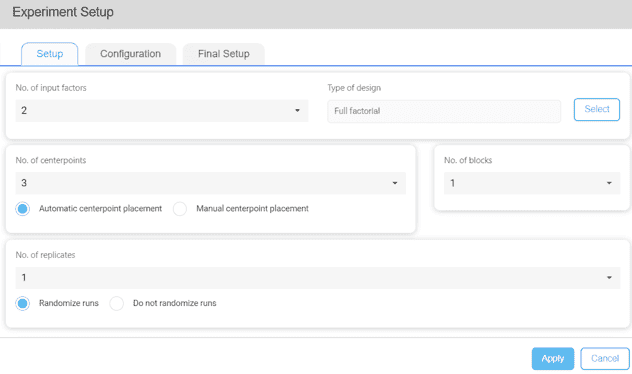
Task: Click the Select design button
Action: pyautogui.click(x=597, y=109)
